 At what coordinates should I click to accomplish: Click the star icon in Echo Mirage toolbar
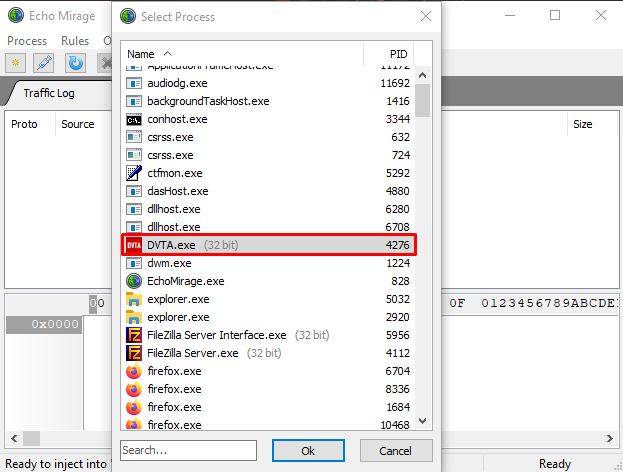(15, 63)
